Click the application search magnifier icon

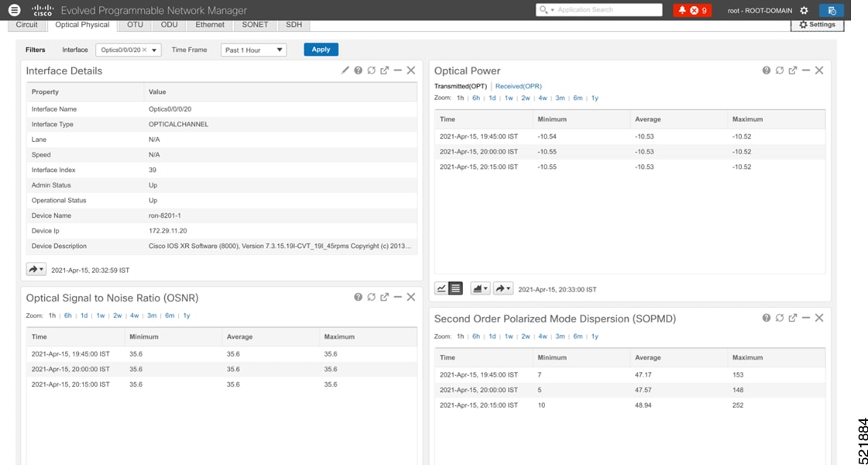[x=543, y=10]
